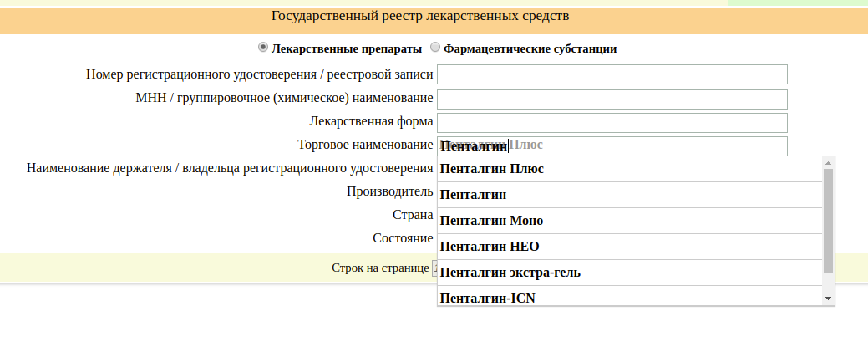
Task: Click the Номер регистрационного удостоверения input field
Action: (612, 74)
